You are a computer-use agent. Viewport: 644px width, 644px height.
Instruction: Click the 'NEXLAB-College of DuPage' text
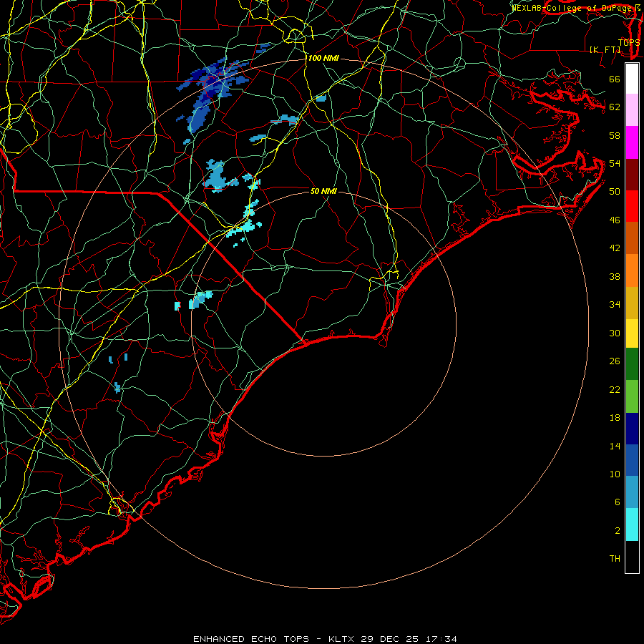tap(573, 8)
